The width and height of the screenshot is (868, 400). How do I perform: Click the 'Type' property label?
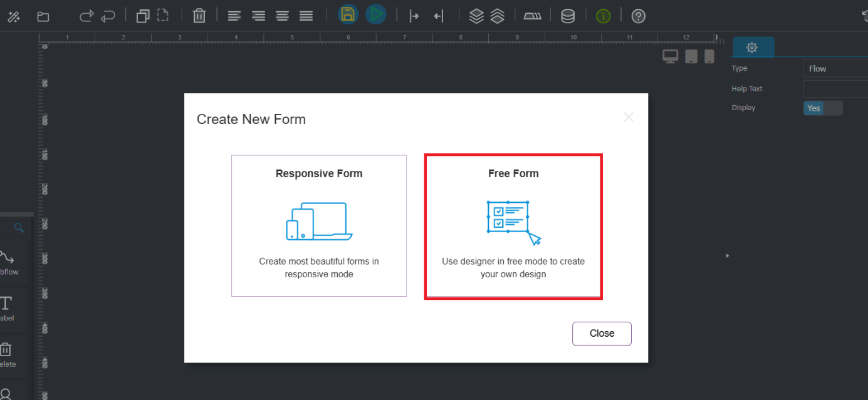(740, 68)
